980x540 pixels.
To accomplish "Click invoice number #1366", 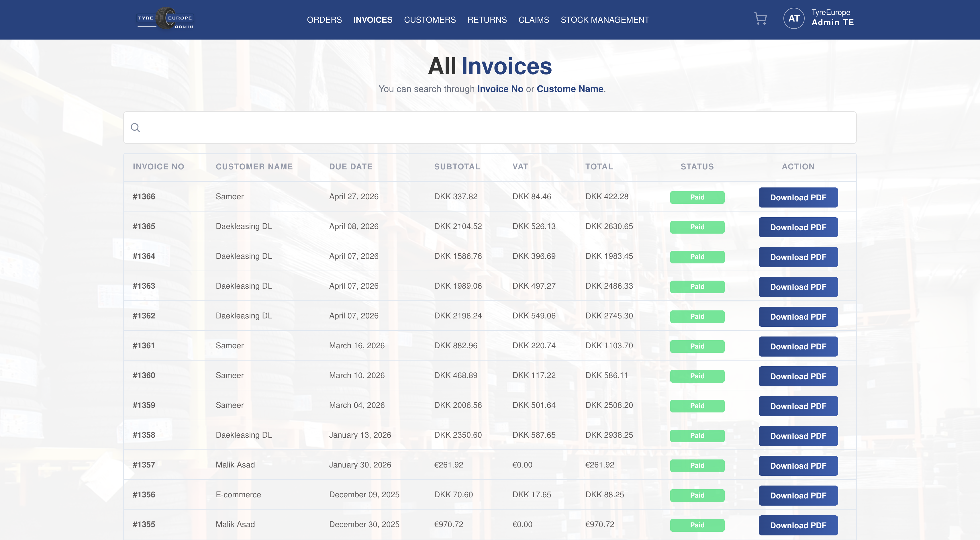I will 144,197.
